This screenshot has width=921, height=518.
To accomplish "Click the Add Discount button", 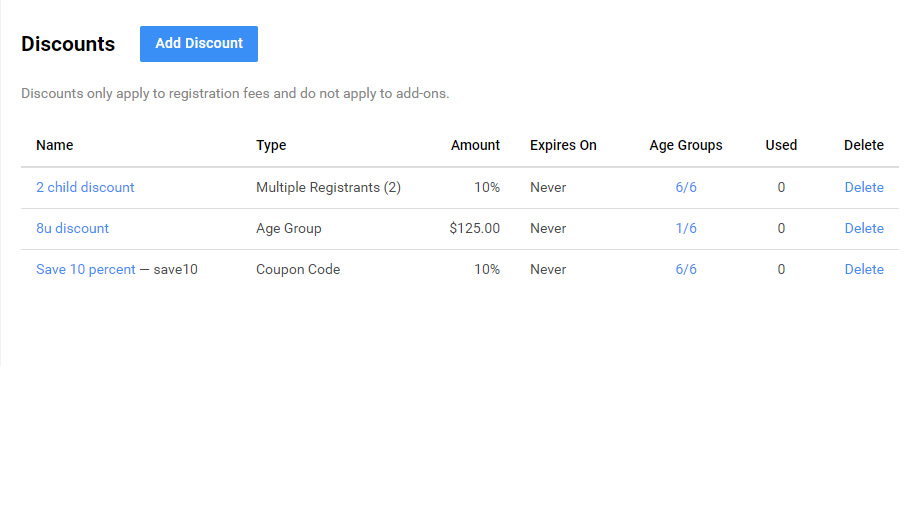I will pyautogui.click(x=199, y=44).
